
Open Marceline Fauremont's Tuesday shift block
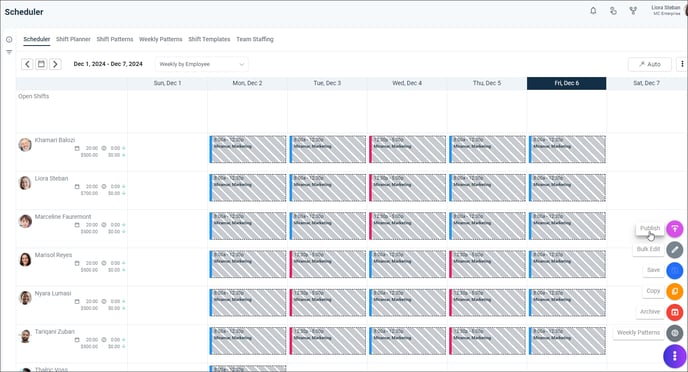pyautogui.click(x=328, y=226)
